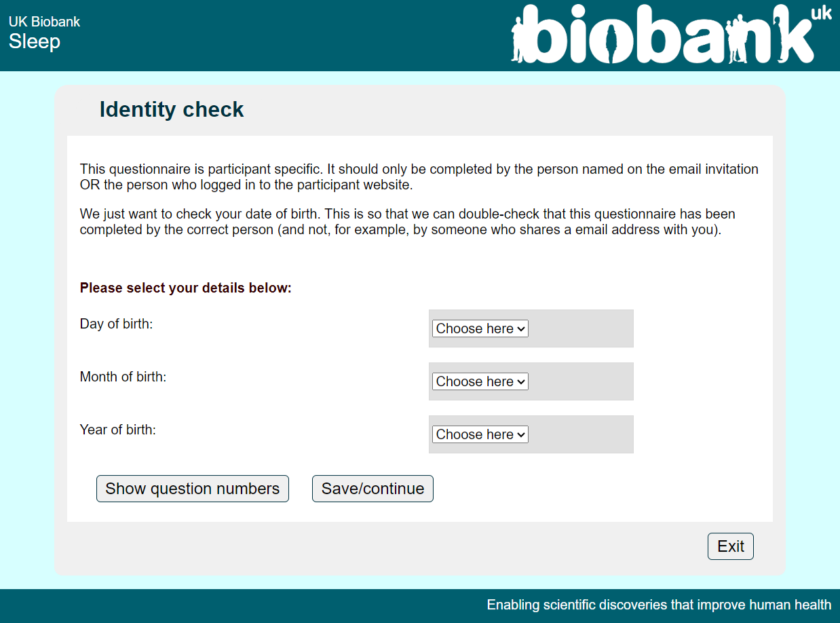This screenshot has height=623, width=840.
Task: Click the 'Day of birth:' label
Action: (116, 324)
